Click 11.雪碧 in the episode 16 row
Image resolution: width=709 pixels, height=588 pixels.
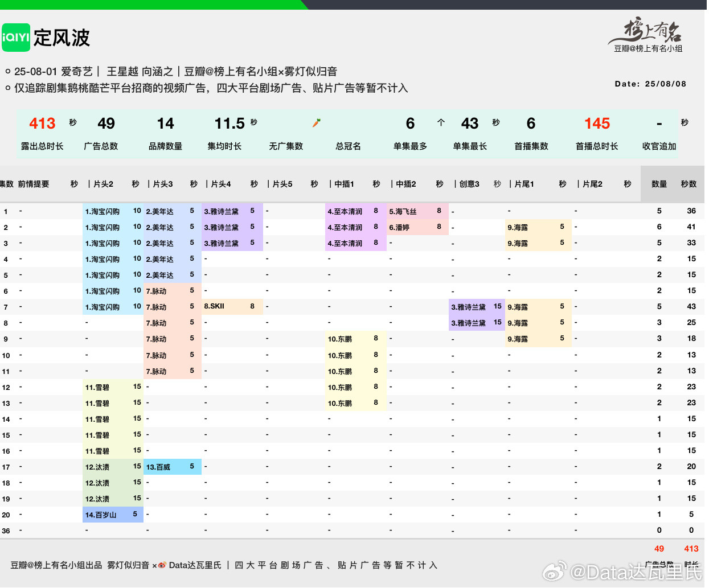[x=97, y=451]
